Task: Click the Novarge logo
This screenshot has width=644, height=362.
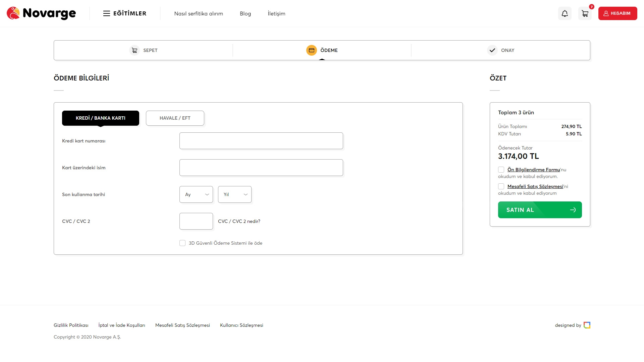Action: click(41, 13)
